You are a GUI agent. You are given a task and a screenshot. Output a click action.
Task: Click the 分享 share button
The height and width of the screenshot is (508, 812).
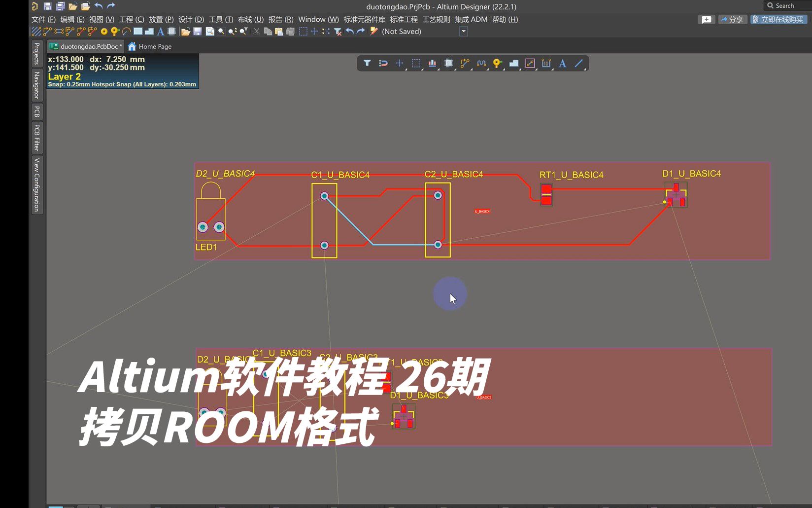tap(733, 19)
